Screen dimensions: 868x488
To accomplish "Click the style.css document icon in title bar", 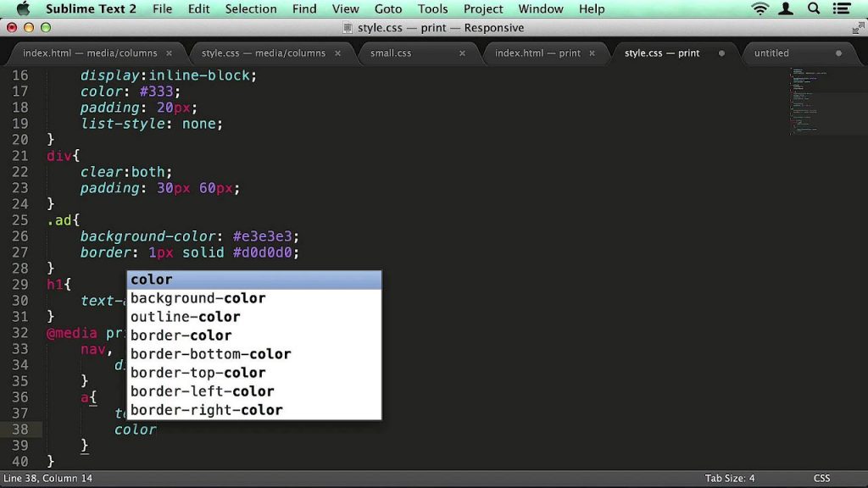I will pyautogui.click(x=348, y=28).
